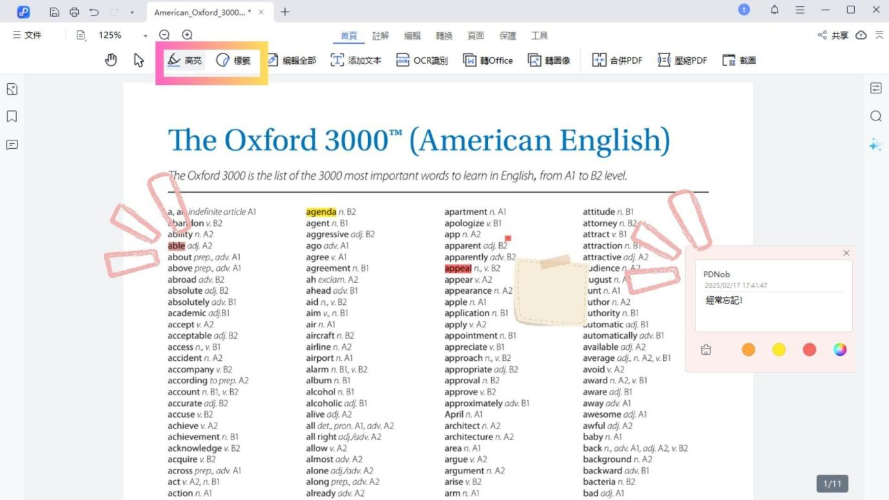Screen dimensions: 889x500
Task: Zoom out with the minus magnifier
Action: [164, 35]
